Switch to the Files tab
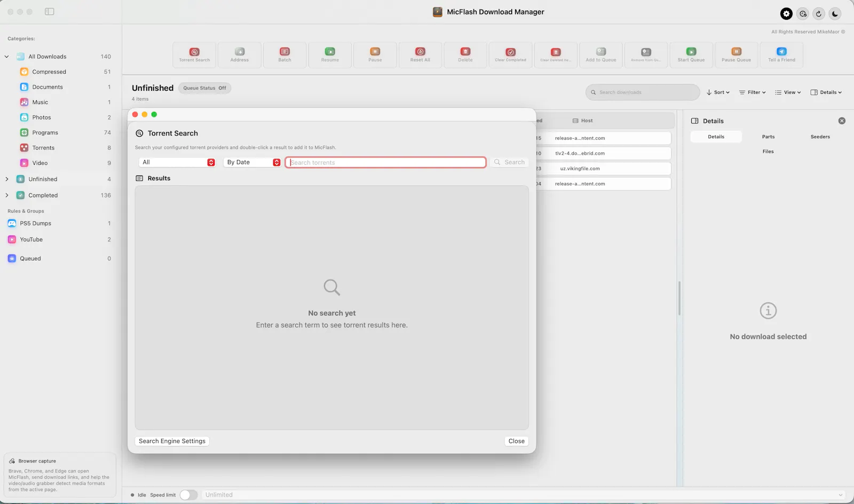The width and height of the screenshot is (854, 504). (768, 151)
